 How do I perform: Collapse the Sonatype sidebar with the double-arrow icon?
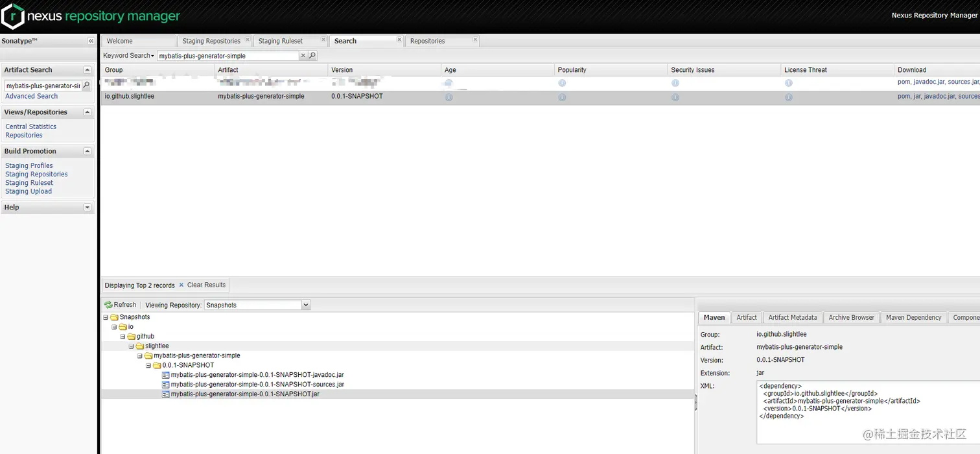(x=91, y=41)
